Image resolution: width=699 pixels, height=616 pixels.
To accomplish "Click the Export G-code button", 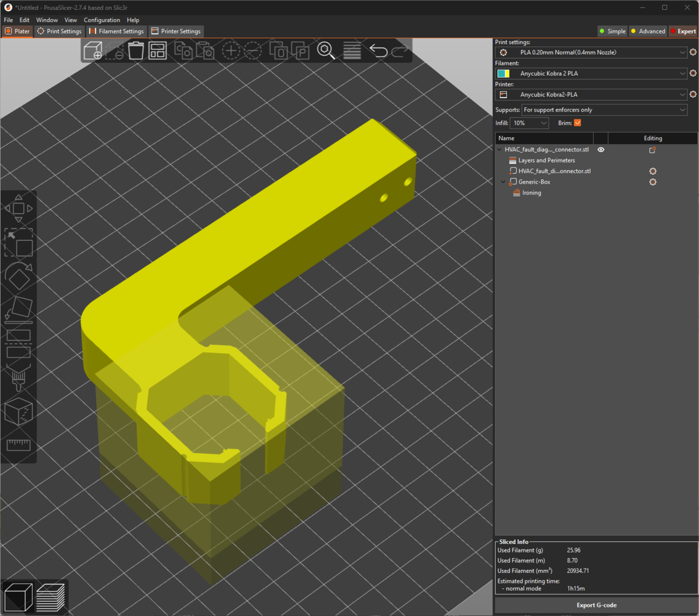I will pyautogui.click(x=596, y=605).
